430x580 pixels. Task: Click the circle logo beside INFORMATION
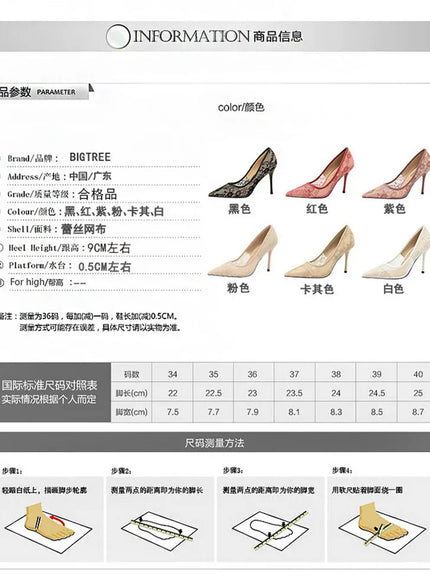pyautogui.click(x=118, y=36)
